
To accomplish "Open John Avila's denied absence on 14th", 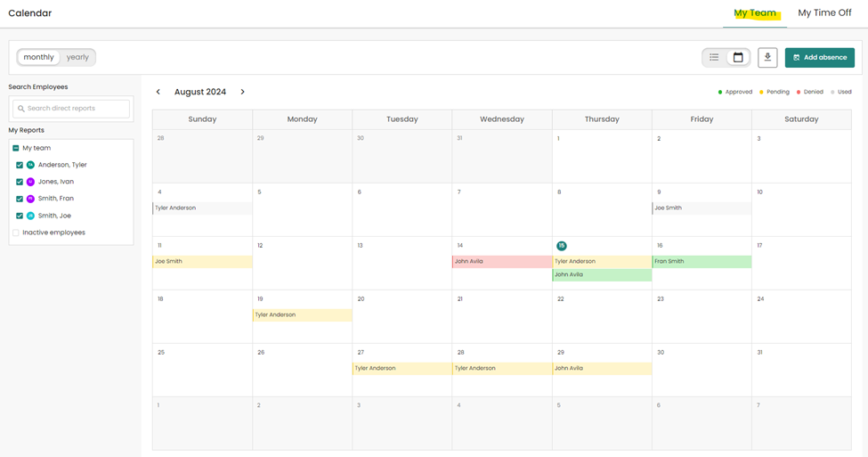I will click(x=502, y=262).
